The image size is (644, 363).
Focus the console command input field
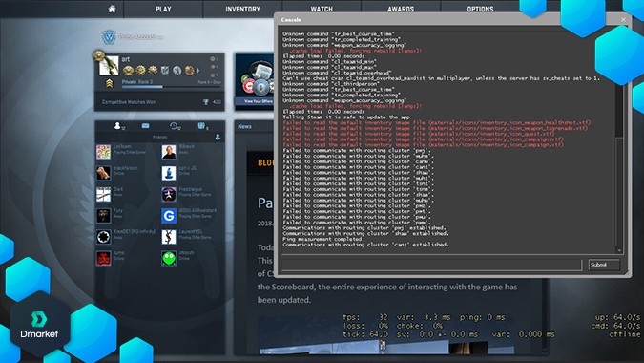pyautogui.click(x=431, y=265)
